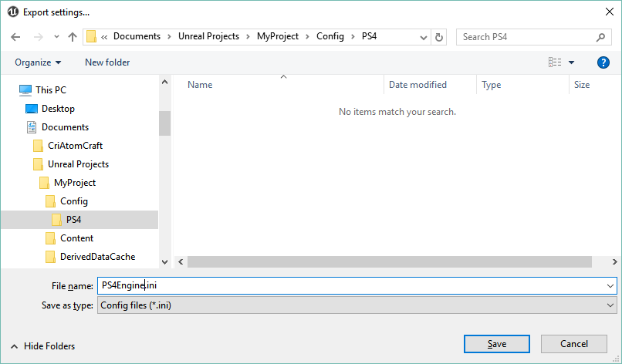Screen dimensions: 622x364
Task: Sort by the Type column
Action: tap(491, 85)
